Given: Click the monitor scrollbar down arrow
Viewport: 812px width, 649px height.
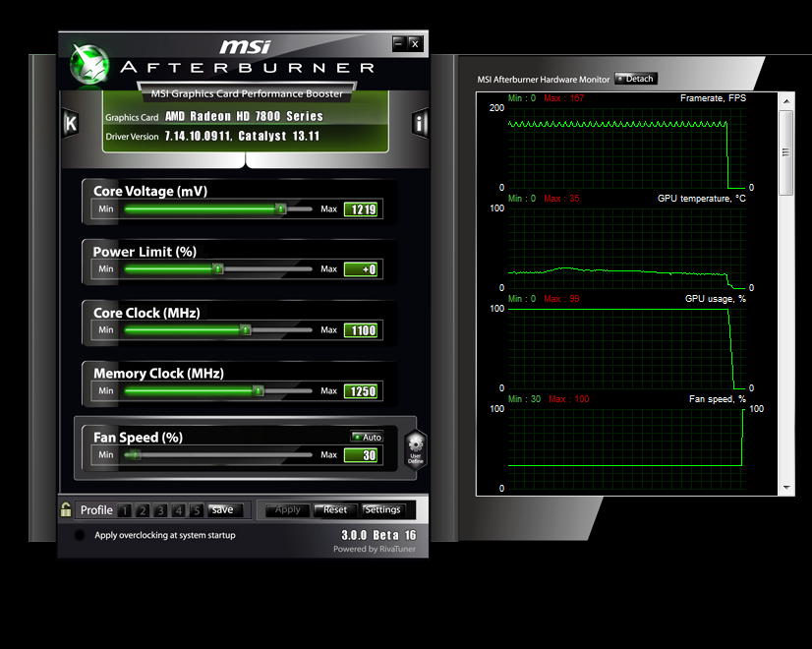Looking at the screenshot, I should 786,488.
